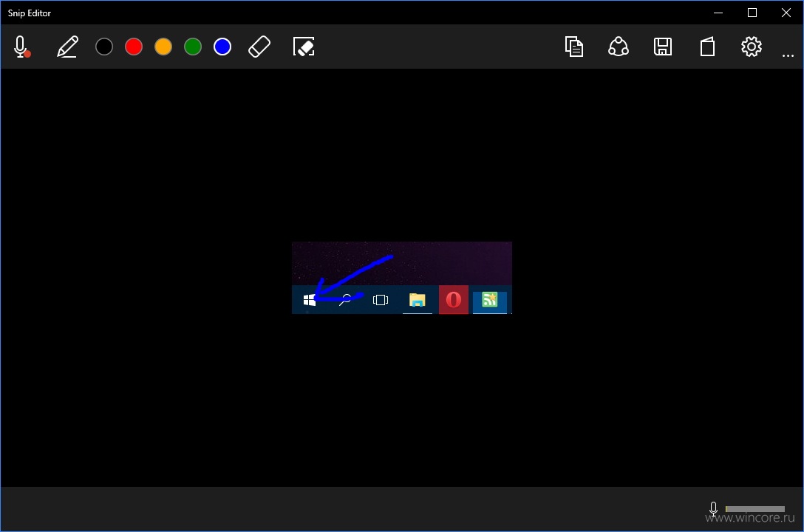Image resolution: width=804 pixels, height=532 pixels.
Task: Click green star app icon in snip
Action: click(x=490, y=300)
